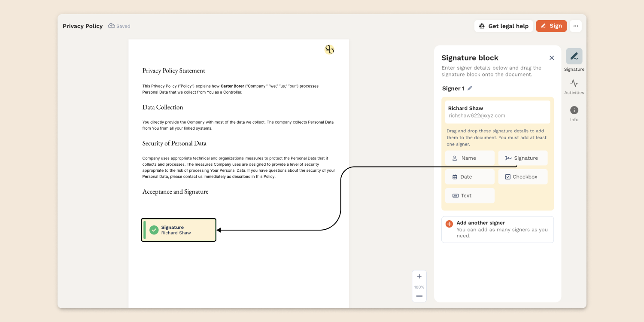This screenshot has height=322, width=644.
Task: Select the Name signature field
Action: 470,158
